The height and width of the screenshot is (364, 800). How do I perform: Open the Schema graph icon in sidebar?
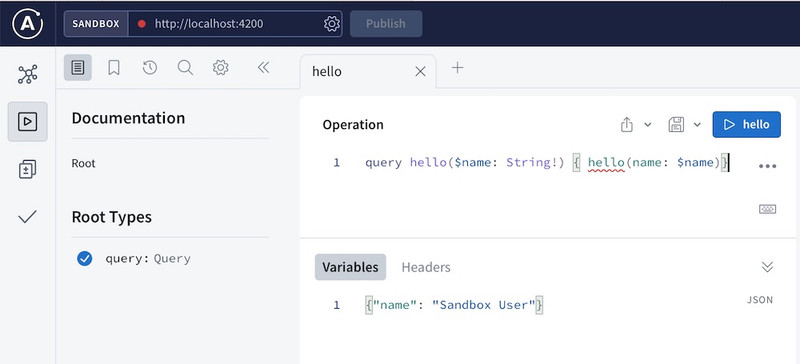[28, 75]
